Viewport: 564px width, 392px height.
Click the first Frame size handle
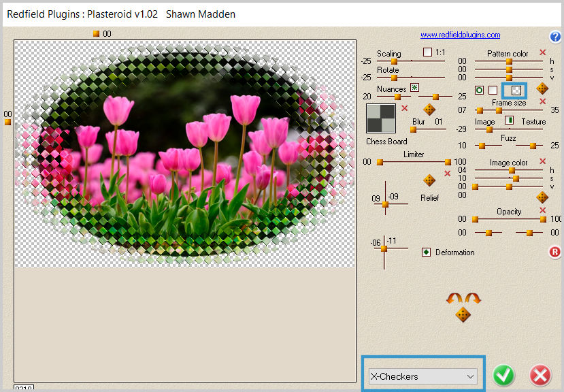tap(480, 110)
